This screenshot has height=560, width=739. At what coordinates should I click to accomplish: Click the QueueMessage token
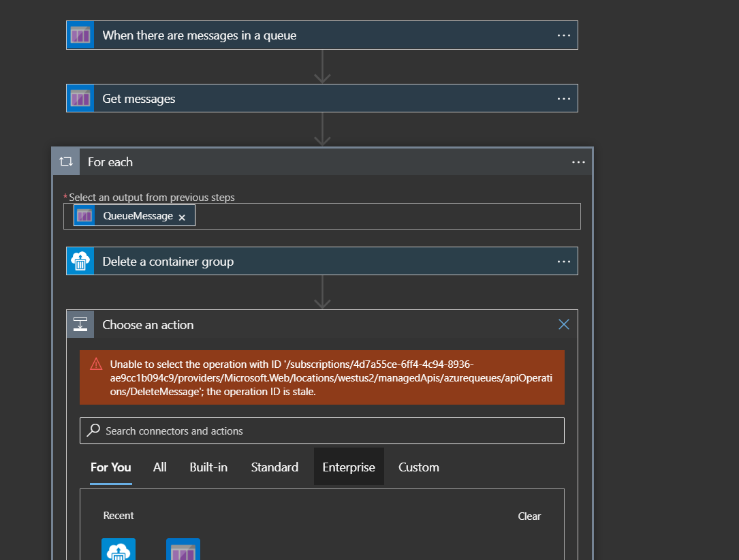pos(134,216)
